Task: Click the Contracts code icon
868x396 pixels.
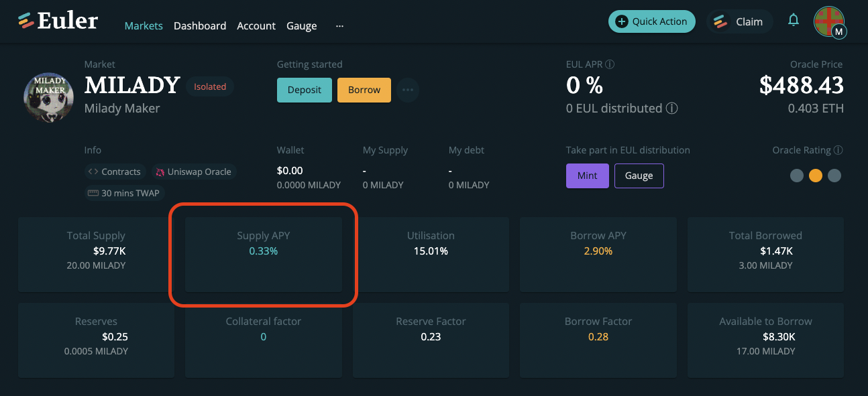Action: (x=93, y=172)
